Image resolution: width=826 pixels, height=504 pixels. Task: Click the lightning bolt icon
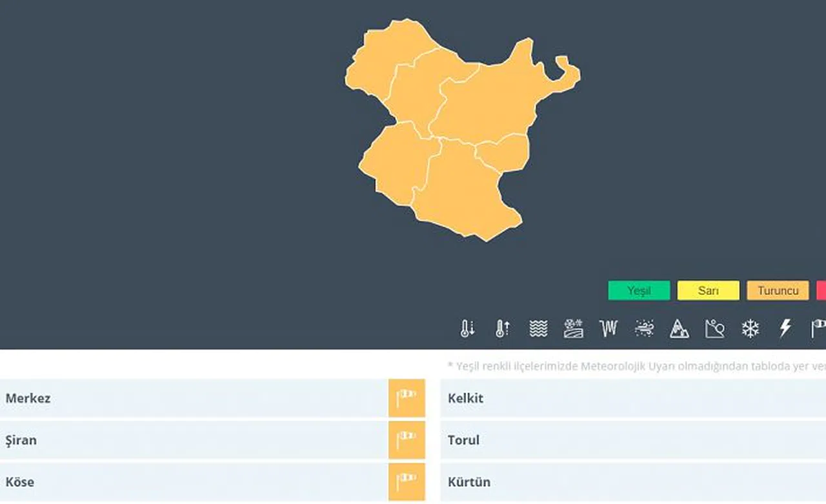785,328
